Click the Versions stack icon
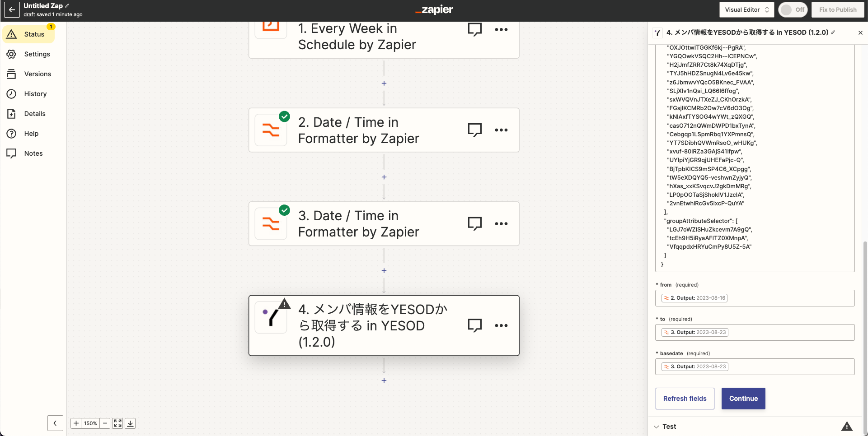This screenshot has height=436, width=868. coord(12,74)
